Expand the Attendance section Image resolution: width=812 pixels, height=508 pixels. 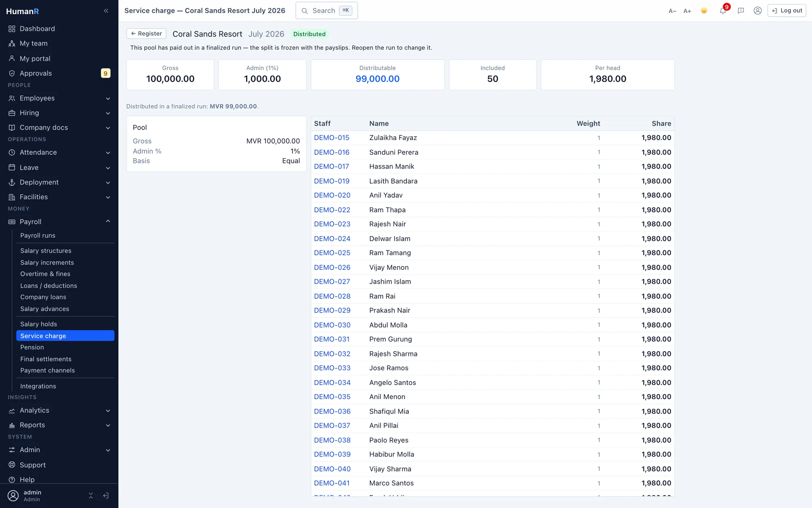59,152
